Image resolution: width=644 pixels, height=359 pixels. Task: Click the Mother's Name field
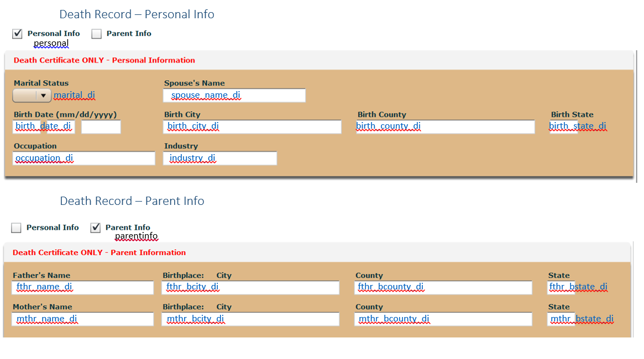[82, 319]
